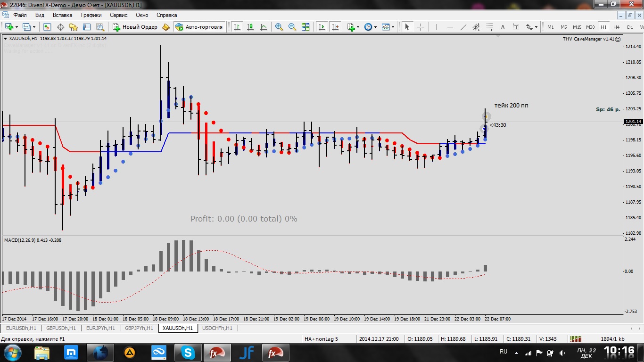Open the Strategy Tester icon
Screen dimensions: 644x362
coord(100,27)
